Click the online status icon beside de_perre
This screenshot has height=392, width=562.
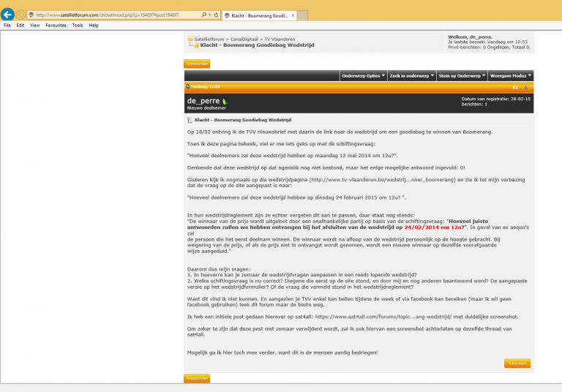(x=225, y=101)
